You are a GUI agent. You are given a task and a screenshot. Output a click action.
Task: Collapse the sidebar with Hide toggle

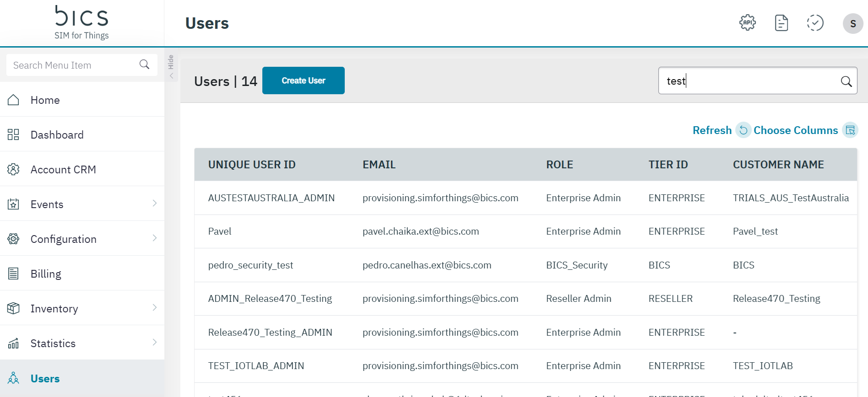pos(171,66)
